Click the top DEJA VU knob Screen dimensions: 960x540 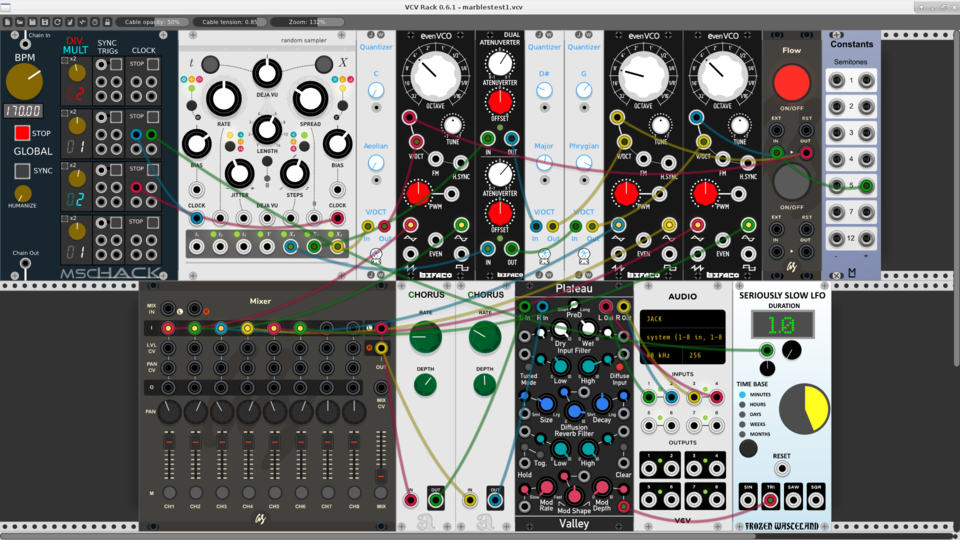pyautogui.click(x=267, y=73)
